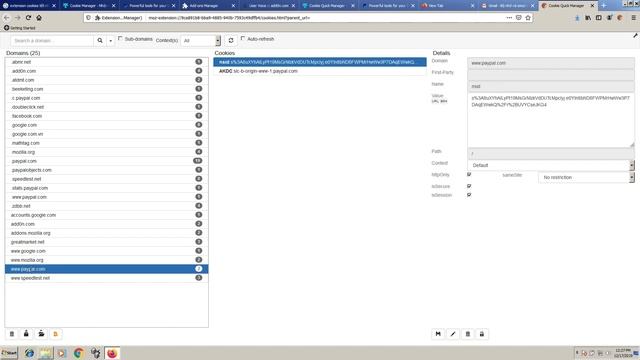Toggle the sidebar icon in toolbar
640x360 pixels.
tap(598, 18)
